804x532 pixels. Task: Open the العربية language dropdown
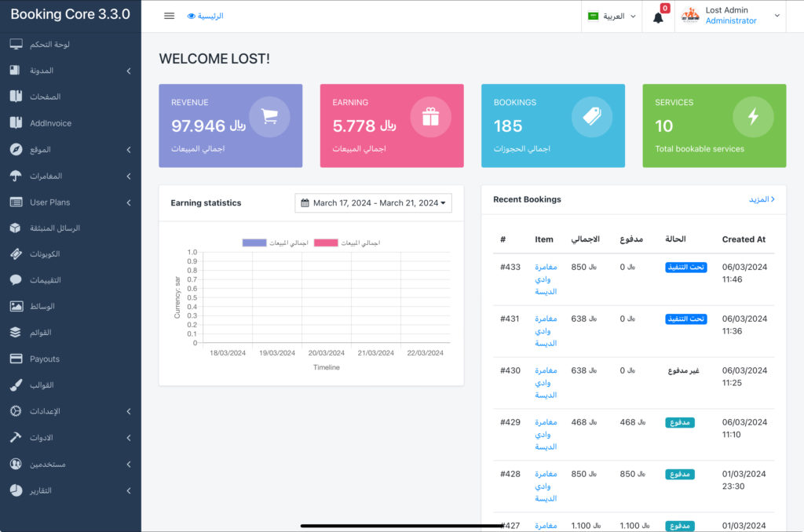coord(612,16)
